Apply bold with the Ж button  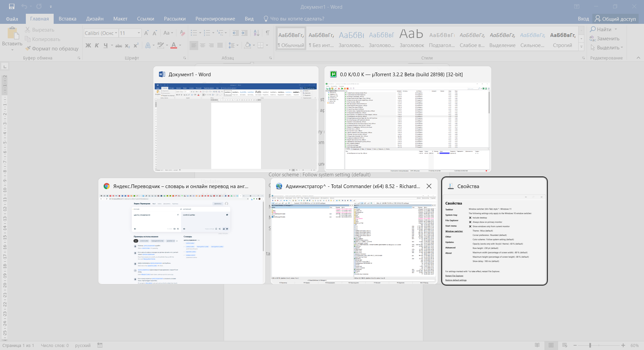click(88, 45)
